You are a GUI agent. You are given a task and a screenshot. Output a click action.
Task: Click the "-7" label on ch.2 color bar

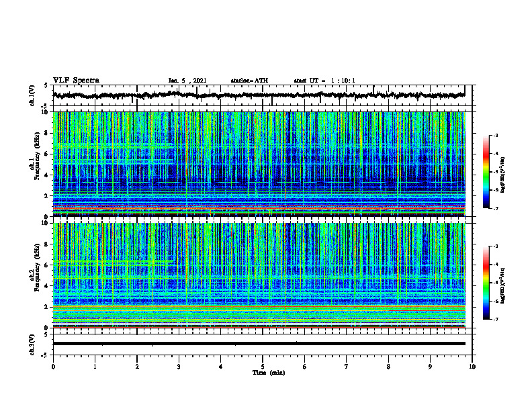pos(496,320)
